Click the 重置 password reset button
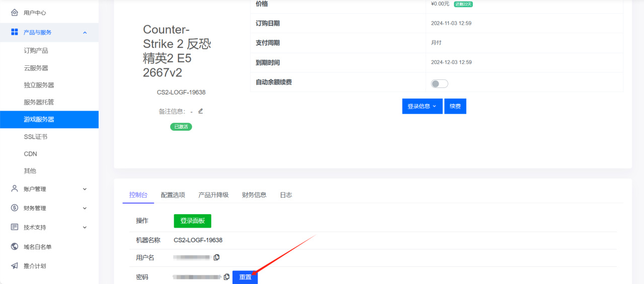The image size is (644, 284). (x=245, y=277)
